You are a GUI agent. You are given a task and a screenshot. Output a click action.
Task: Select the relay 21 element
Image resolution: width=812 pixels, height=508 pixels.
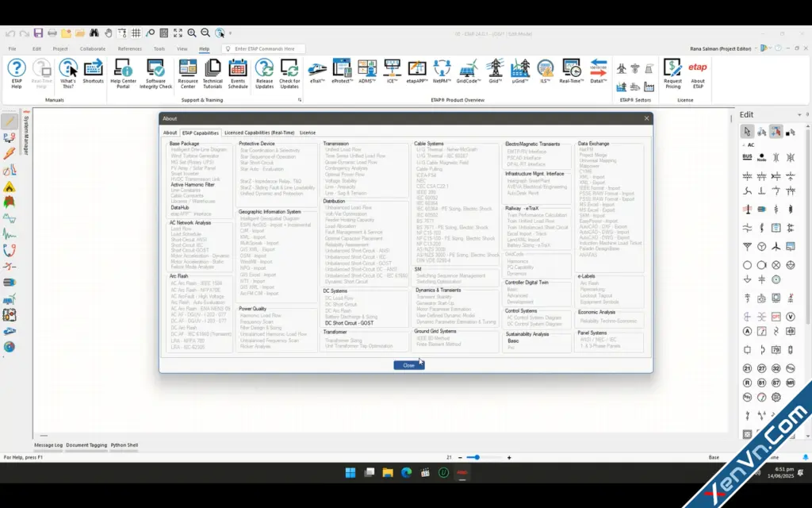(747, 368)
